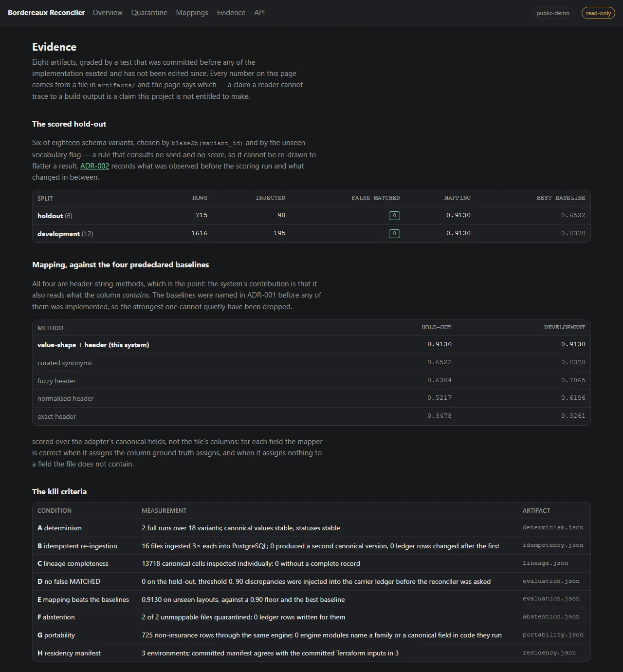This screenshot has height=672, width=623.
Task: Click the HOLD-OUT column header in the methods table
Action: pyautogui.click(x=437, y=327)
